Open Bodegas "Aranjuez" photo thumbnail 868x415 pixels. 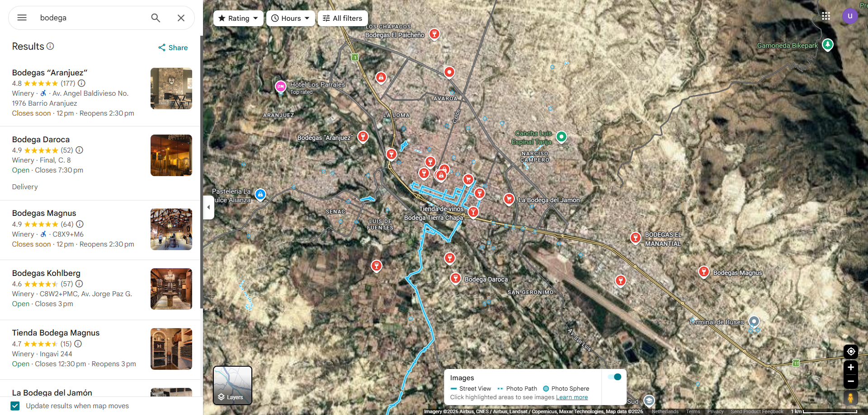point(171,89)
